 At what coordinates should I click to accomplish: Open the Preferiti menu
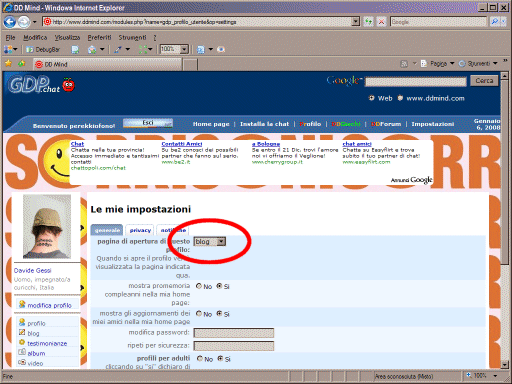point(99,37)
